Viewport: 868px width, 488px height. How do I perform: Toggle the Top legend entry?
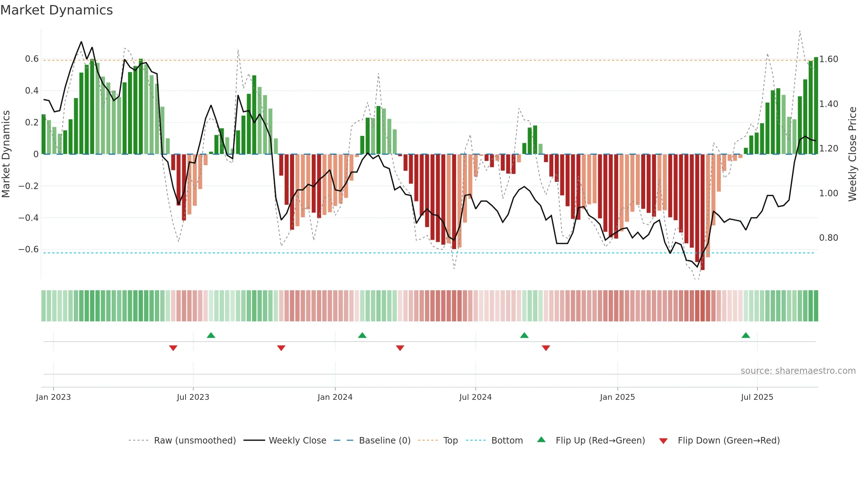[438, 440]
